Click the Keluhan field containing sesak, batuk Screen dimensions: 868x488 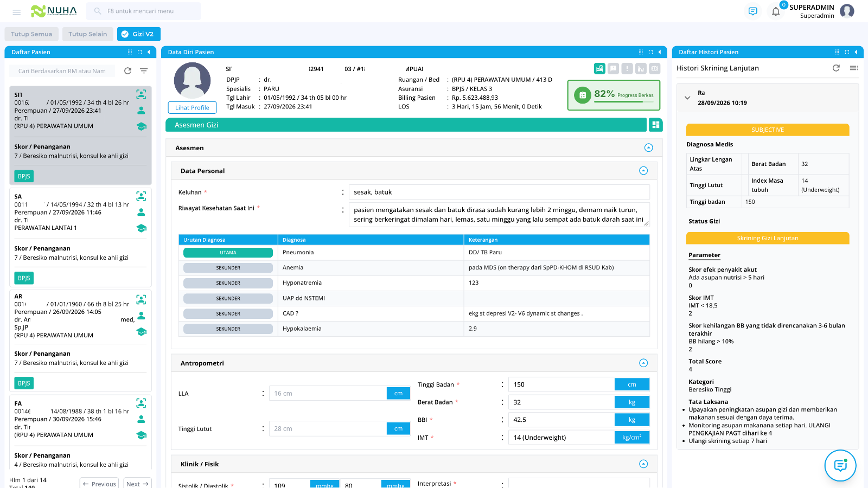click(x=499, y=192)
